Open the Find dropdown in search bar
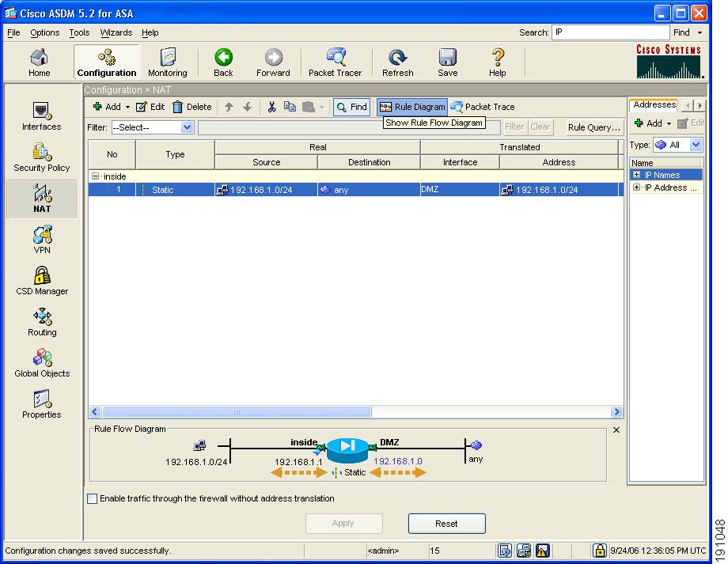728x564 pixels. point(700,32)
